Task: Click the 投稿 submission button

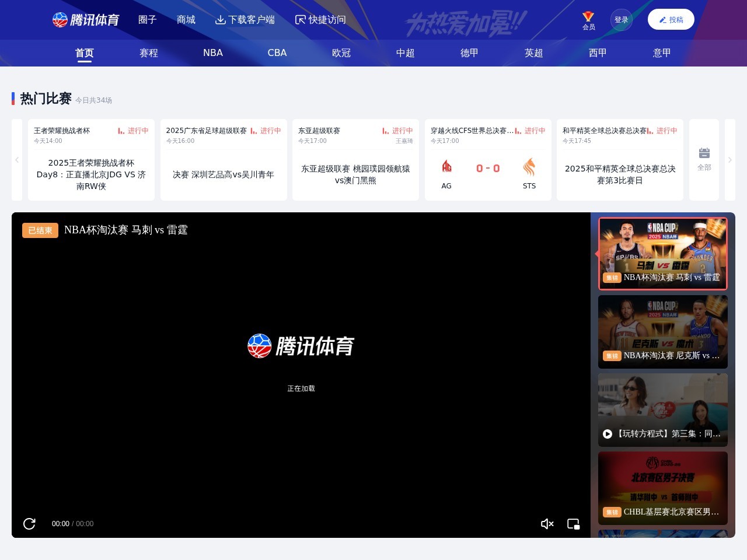Action: [x=671, y=19]
